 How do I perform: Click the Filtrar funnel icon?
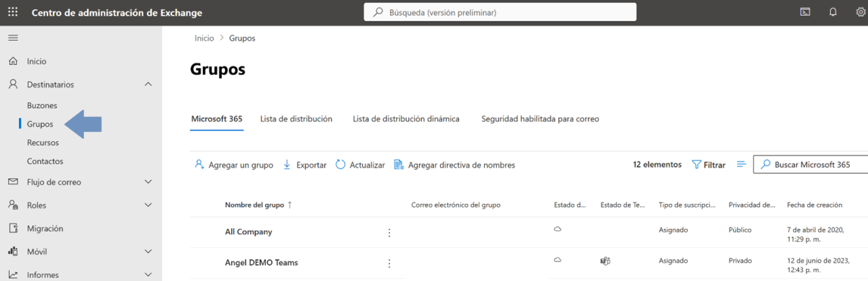(696, 165)
